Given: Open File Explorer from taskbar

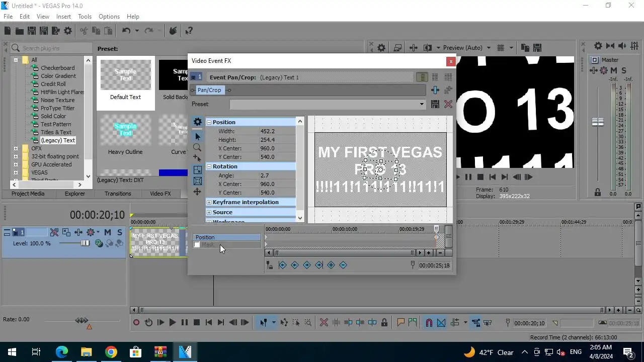Looking at the screenshot, I should (x=87, y=352).
